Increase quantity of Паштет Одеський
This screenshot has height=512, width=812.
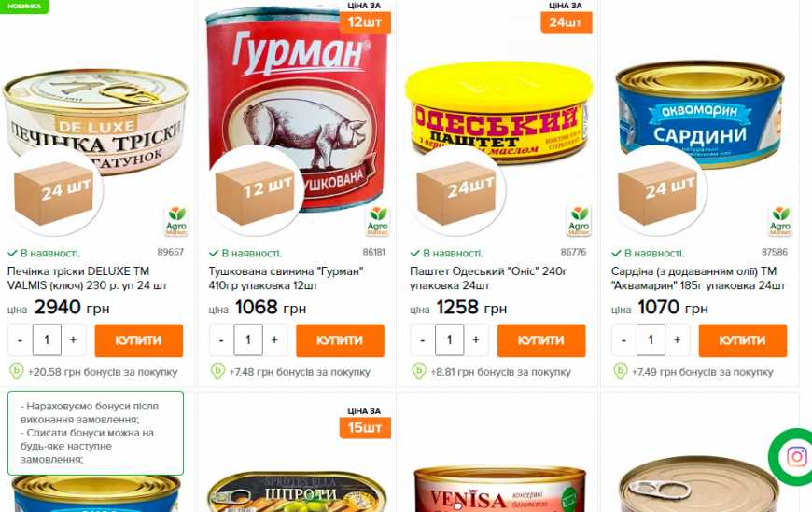(x=475, y=340)
